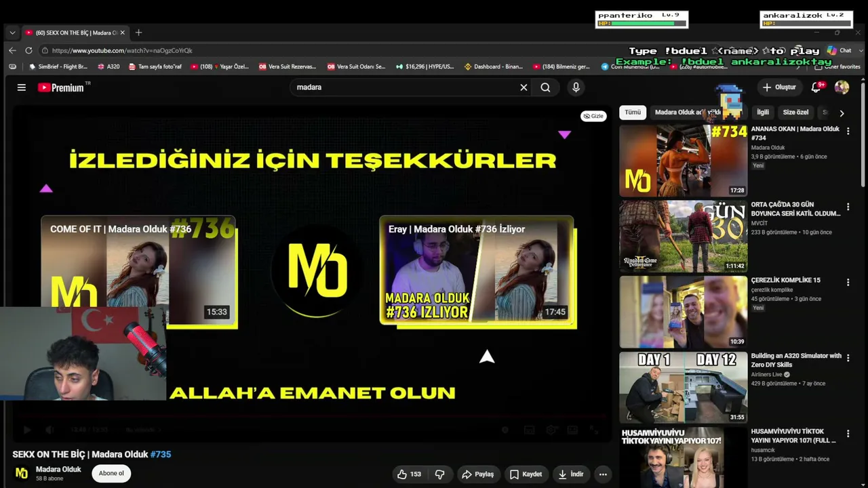Open COME OF IT end-screen video
Image resolution: width=868 pixels, height=488 pixels.
138,271
